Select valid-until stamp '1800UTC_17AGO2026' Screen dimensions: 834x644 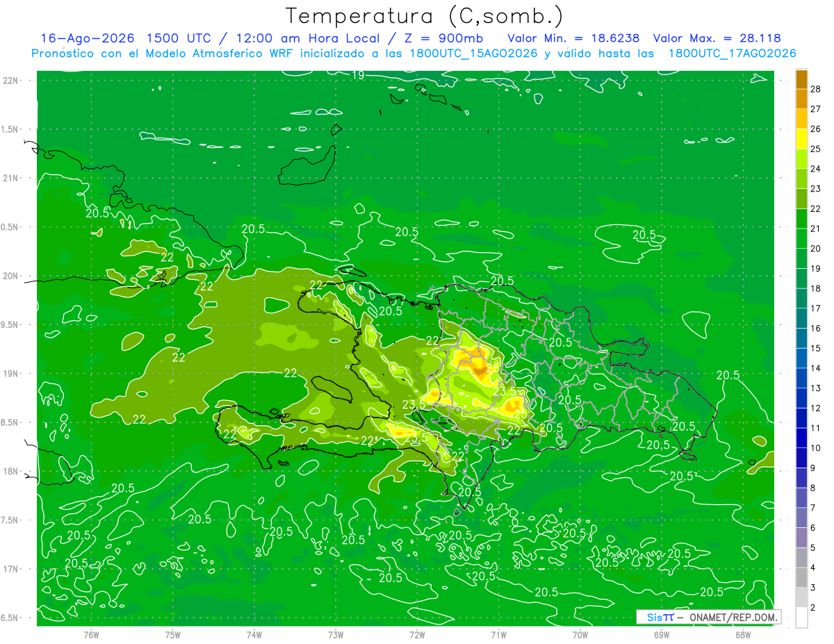coord(732,53)
